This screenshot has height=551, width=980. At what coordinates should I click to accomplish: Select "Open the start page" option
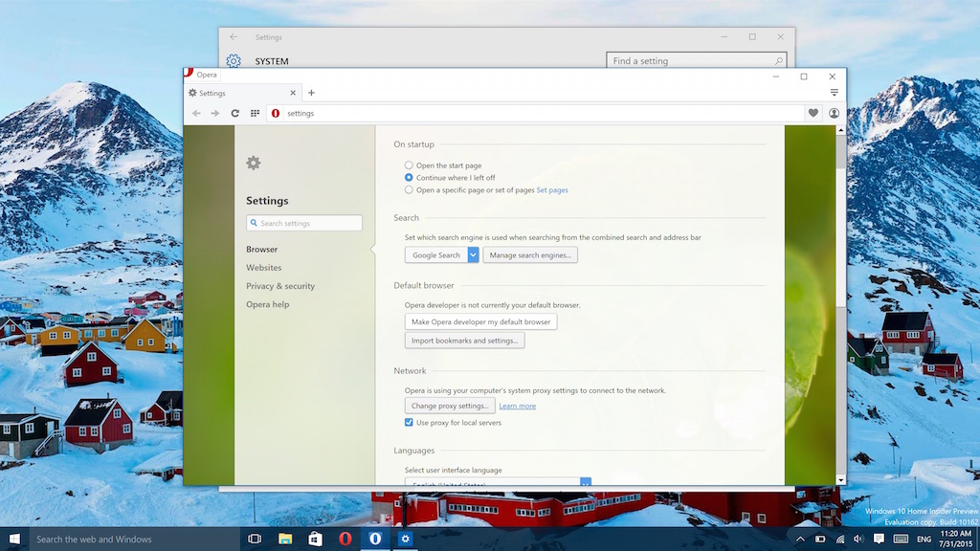click(409, 165)
